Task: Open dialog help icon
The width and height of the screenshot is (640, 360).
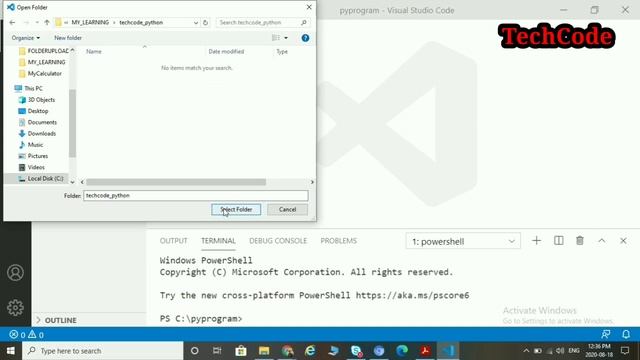Action: (x=305, y=38)
